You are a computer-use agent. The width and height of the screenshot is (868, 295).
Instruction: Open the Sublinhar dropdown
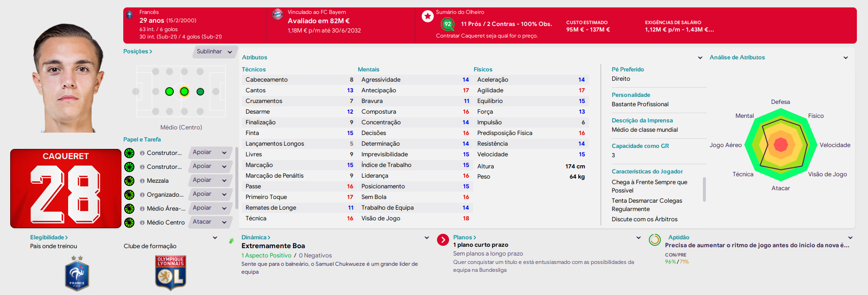214,51
